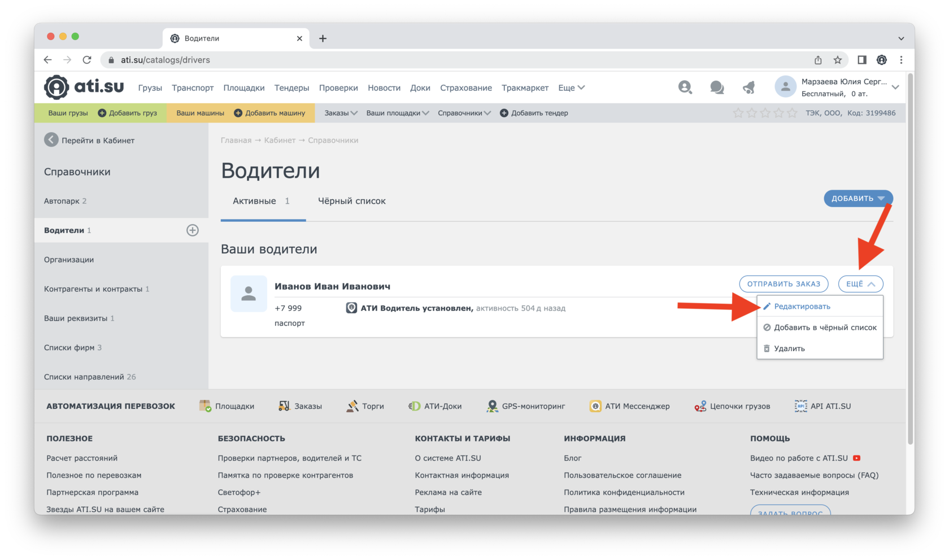The width and height of the screenshot is (949, 560).
Task: Open the ДОБАВИТЬ dropdown button
Action: [x=858, y=198]
